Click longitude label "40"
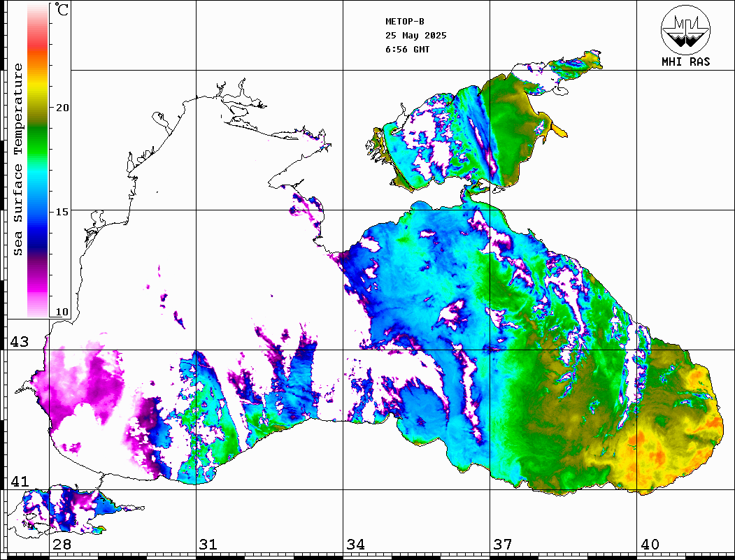This screenshot has width=735, height=560. pyautogui.click(x=650, y=545)
